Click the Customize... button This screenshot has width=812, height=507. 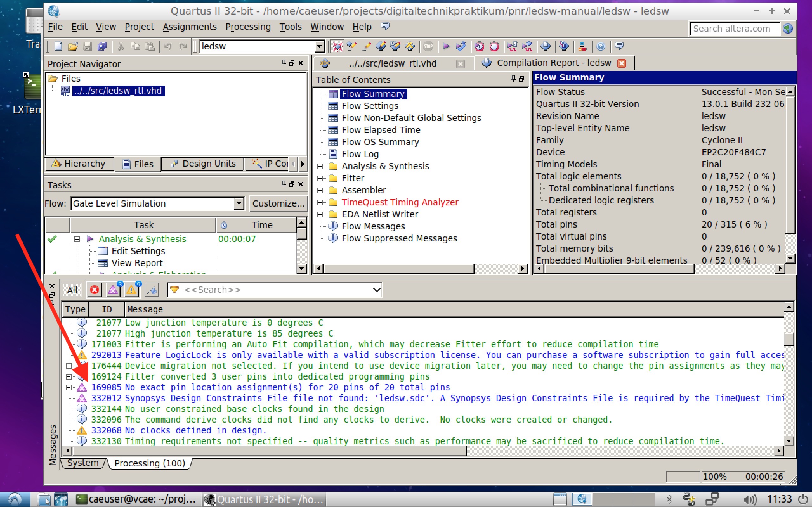point(278,203)
